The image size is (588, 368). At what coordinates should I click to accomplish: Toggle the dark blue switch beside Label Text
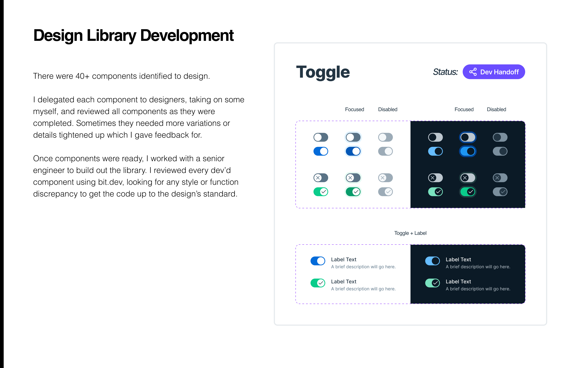(433, 261)
